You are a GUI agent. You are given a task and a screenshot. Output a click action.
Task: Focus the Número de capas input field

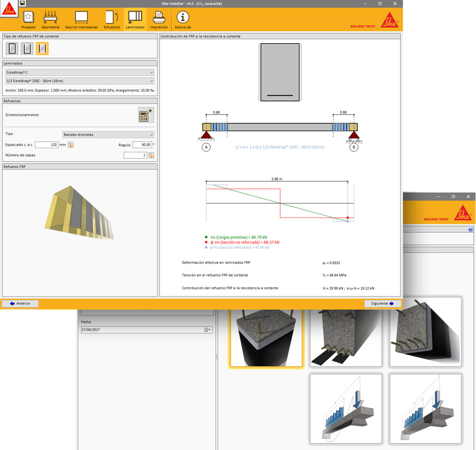coord(135,155)
